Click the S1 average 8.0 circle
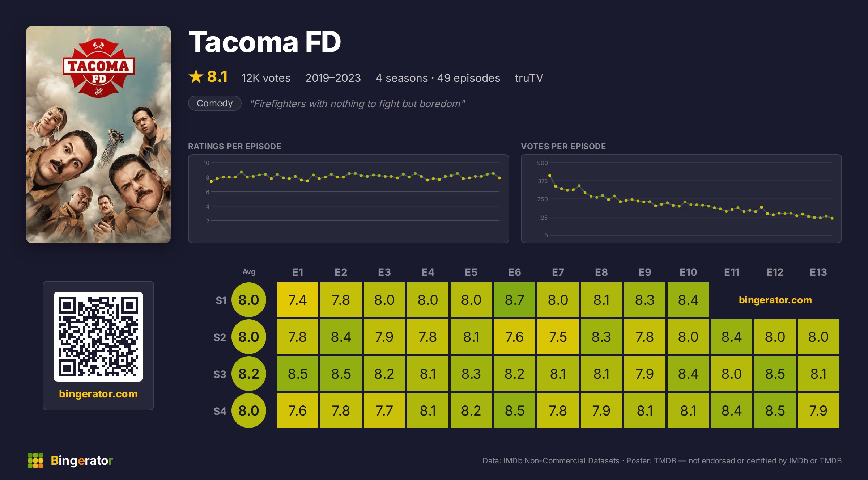This screenshot has width=868, height=480. click(249, 300)
